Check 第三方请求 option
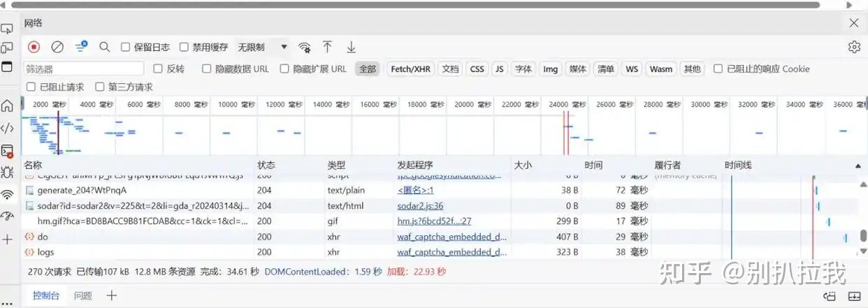The image size is (868, 308). [x=99, y=87]
